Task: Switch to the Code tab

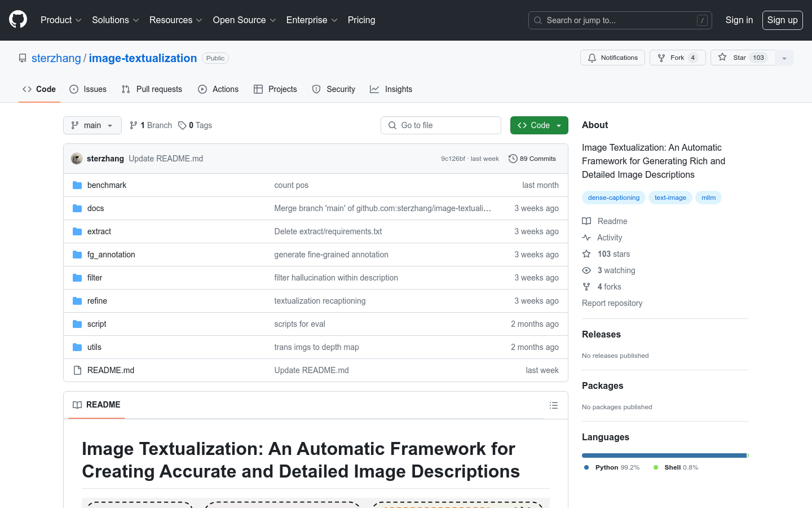Action: pyautogui.click(x=39, y=89)
